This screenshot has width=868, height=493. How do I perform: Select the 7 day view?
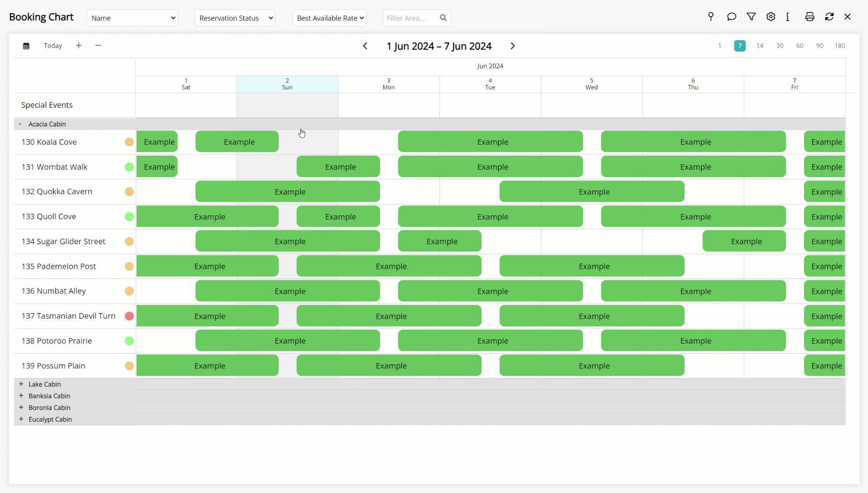pyautogui.click(x=740, y=46)
